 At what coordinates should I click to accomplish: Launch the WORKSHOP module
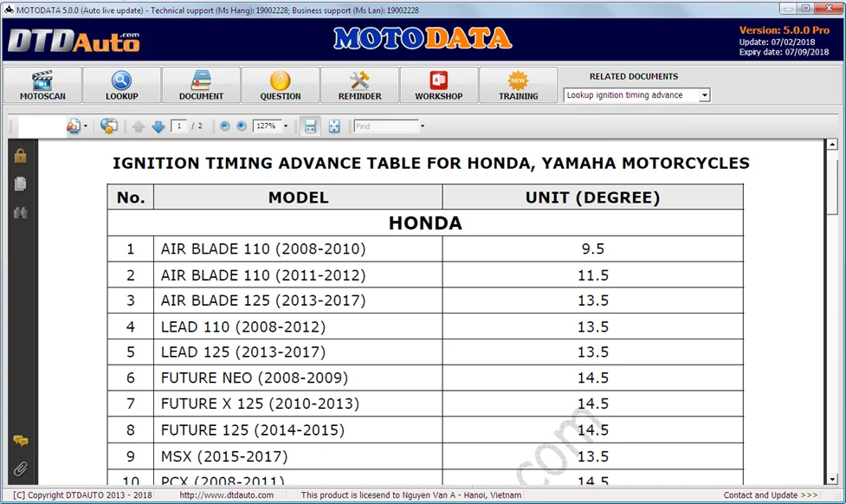click(438, 84)
